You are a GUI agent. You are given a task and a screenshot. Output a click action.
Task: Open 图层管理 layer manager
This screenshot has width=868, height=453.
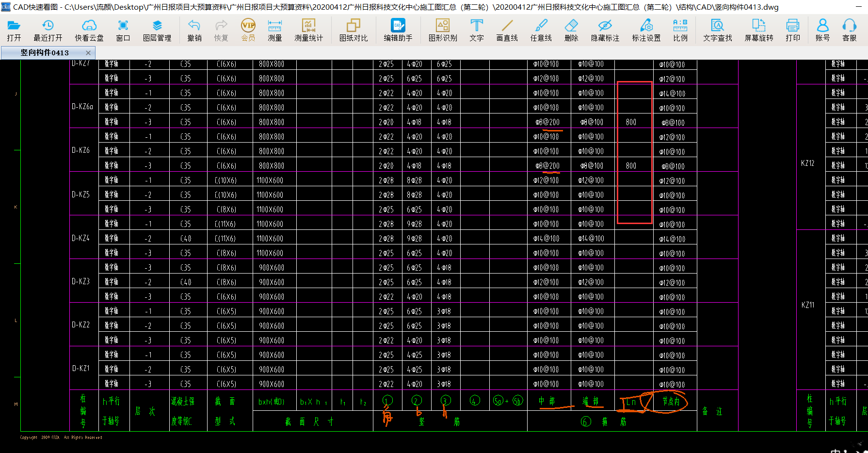click(157, 30)
